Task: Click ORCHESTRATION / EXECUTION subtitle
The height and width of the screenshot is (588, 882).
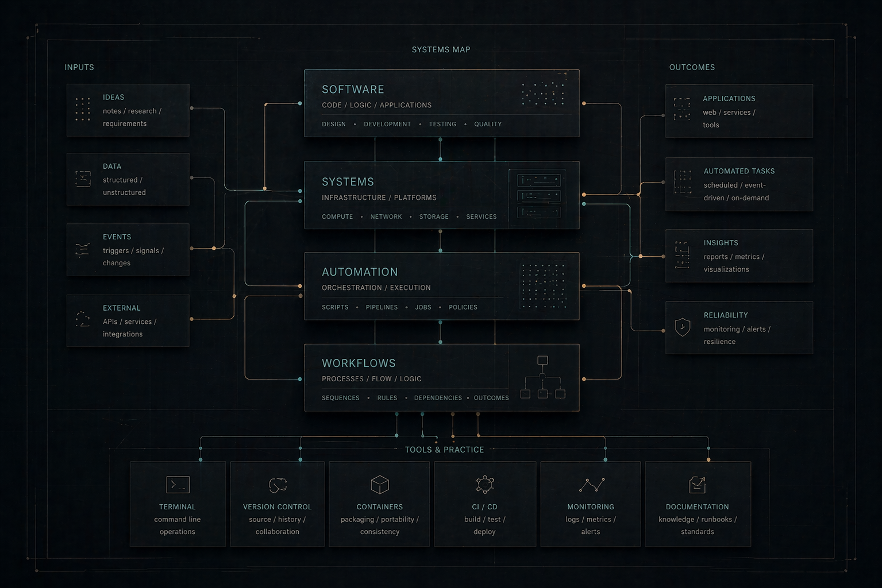Action: [x=376, y=288]
